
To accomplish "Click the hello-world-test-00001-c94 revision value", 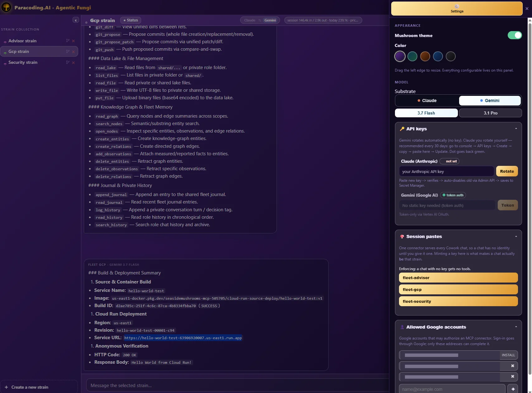I will [x=145, y=330].
